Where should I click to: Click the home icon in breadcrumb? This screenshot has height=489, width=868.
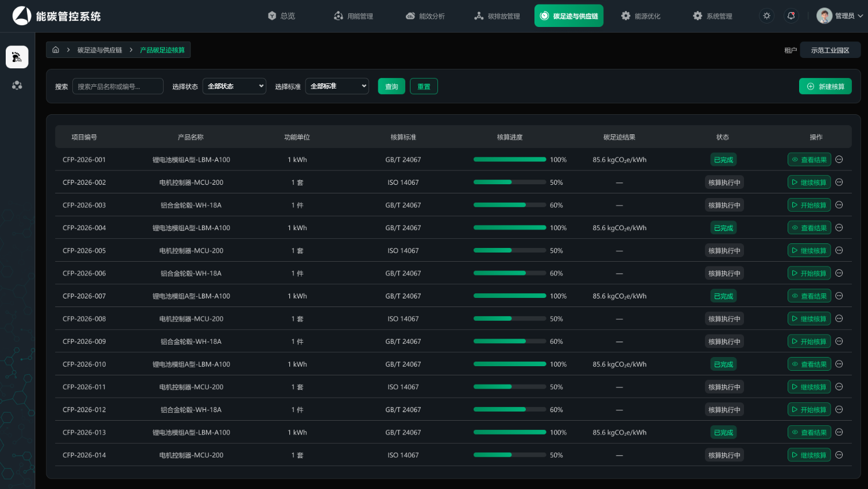click(x=56, y=50)
